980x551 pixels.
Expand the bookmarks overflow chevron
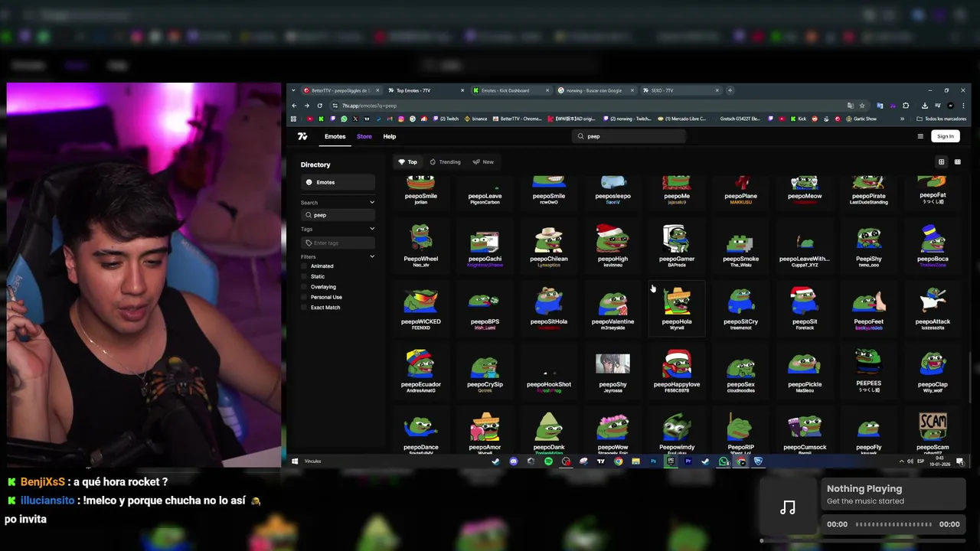click(x=902, y=119)
